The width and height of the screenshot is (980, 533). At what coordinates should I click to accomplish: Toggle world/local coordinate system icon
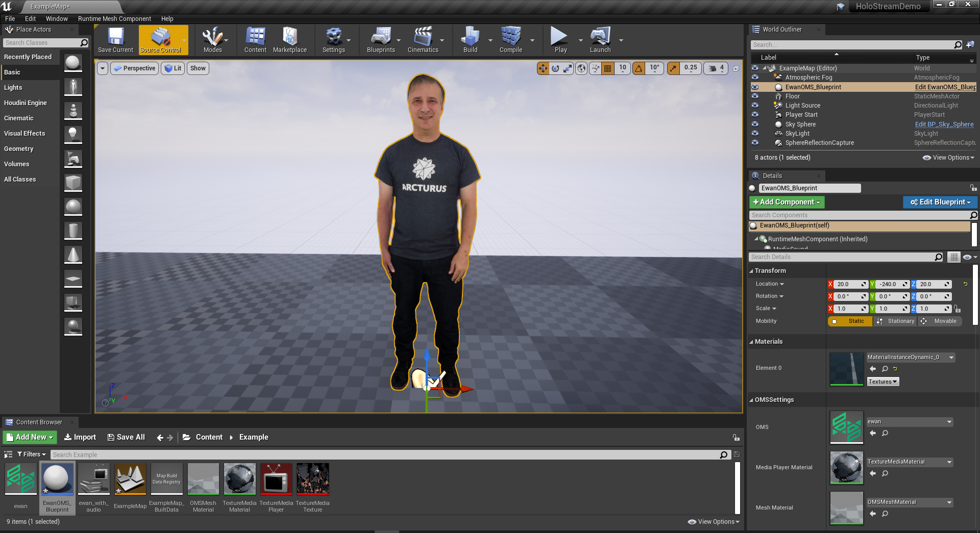581,68
